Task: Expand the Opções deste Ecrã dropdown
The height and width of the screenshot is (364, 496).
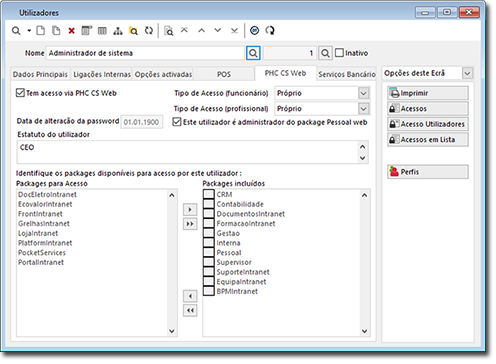Action: [467, 73]
